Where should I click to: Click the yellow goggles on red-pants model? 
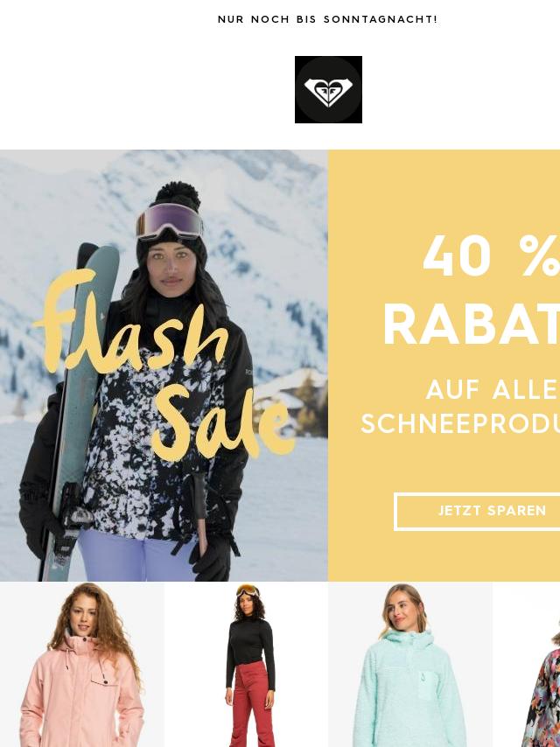[x=248, y=591]
